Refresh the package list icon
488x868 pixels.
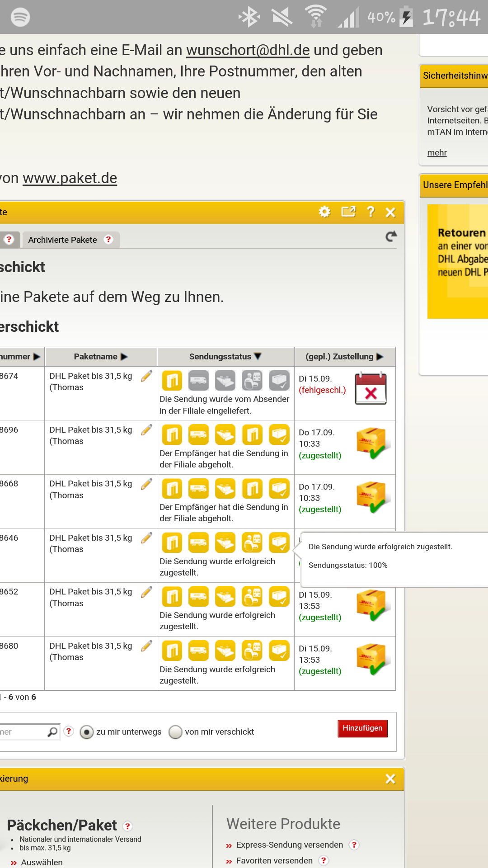point(391,236)
